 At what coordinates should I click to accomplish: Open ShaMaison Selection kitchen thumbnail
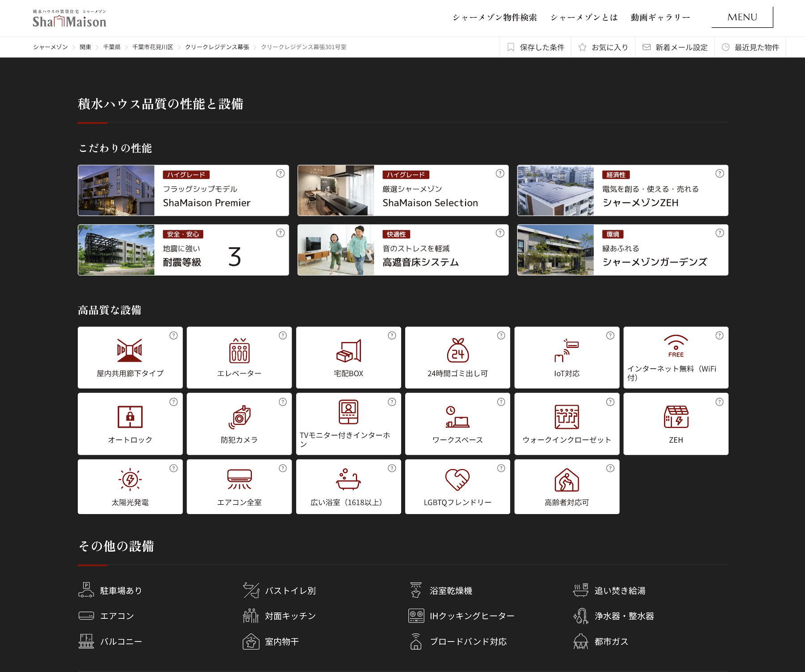pyautogui.click(x=336, y=190)
